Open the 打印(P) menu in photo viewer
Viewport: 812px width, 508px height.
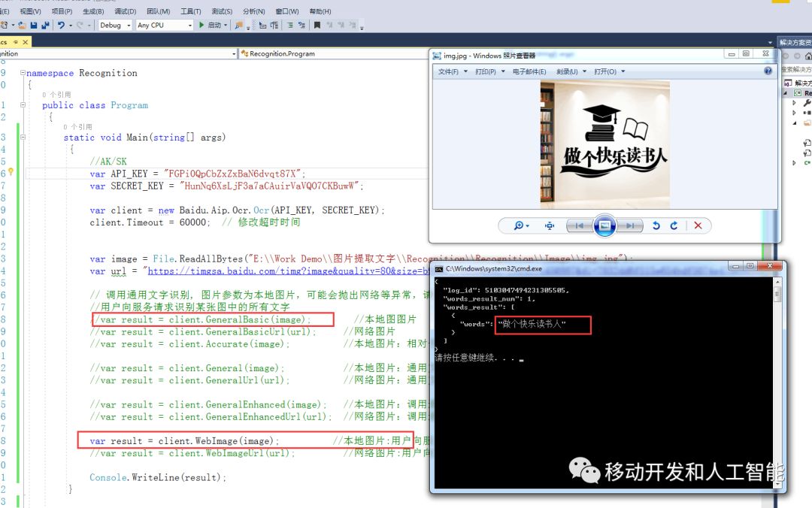click(x=489, y=71)
